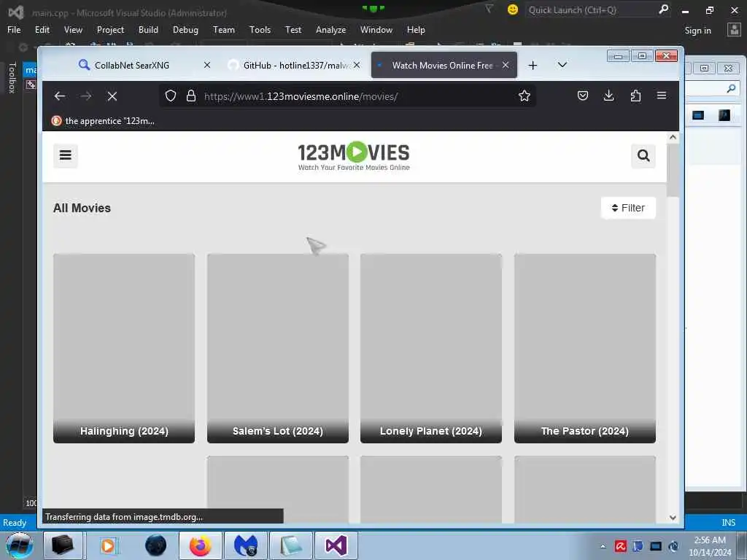747x560 pixels.
Task: Open the Visual Studio File menu
Action: coord(14,29)
